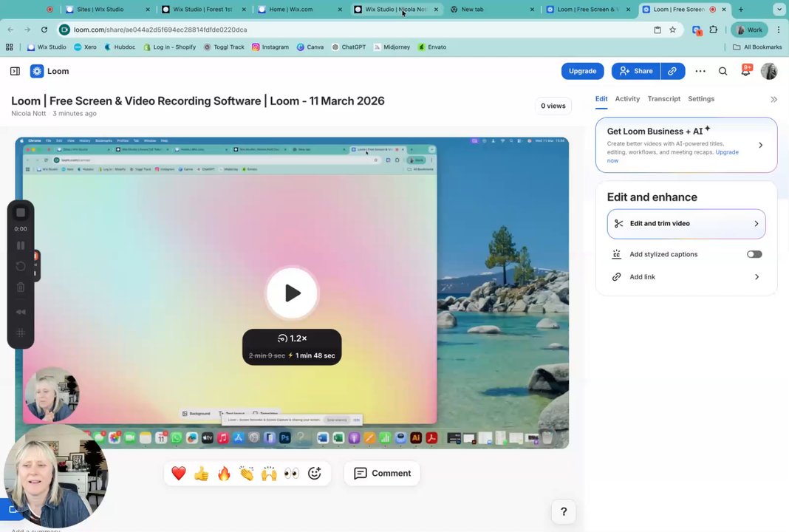Open Loom search with magnifier icon

(x=723, y=71)
